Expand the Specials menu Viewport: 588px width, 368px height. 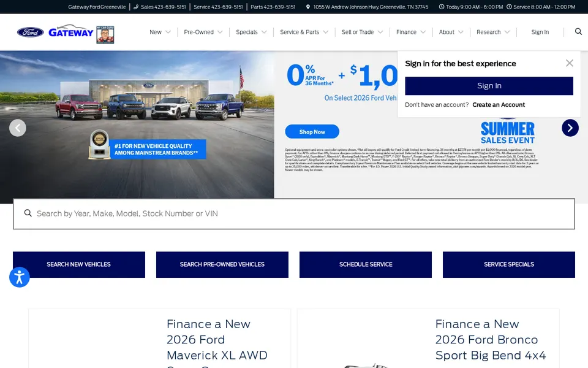pos(251,32)
